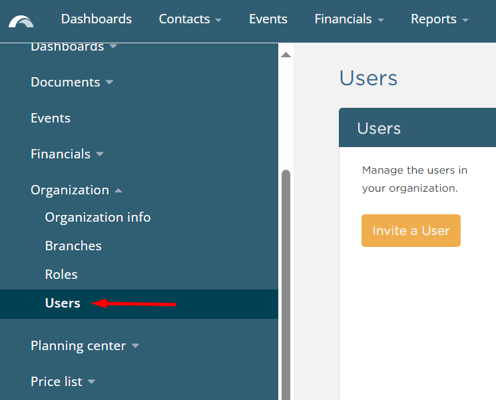Expand Dashboards section in sidebar
The width and height of the screenshot is (496, 400).
(74, 46)
